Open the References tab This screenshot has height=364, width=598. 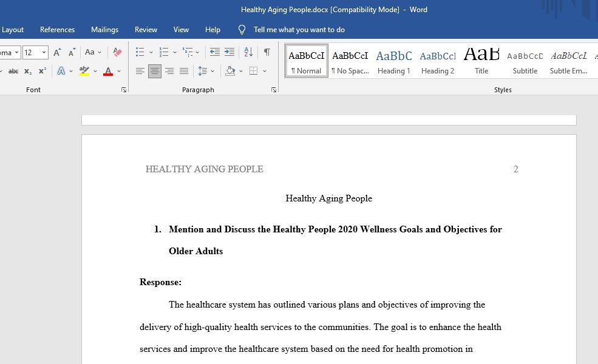57,30
